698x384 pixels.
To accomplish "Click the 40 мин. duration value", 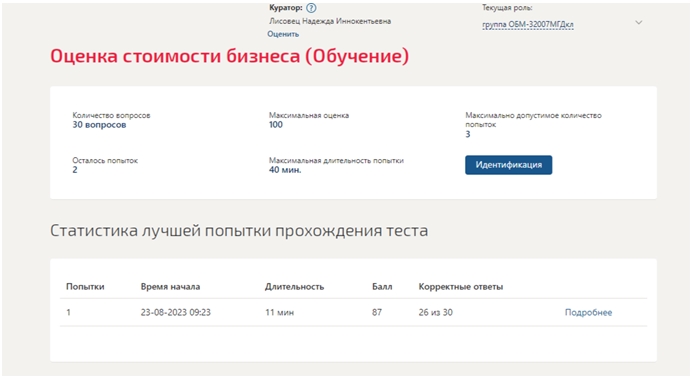I will coord(285,170).
